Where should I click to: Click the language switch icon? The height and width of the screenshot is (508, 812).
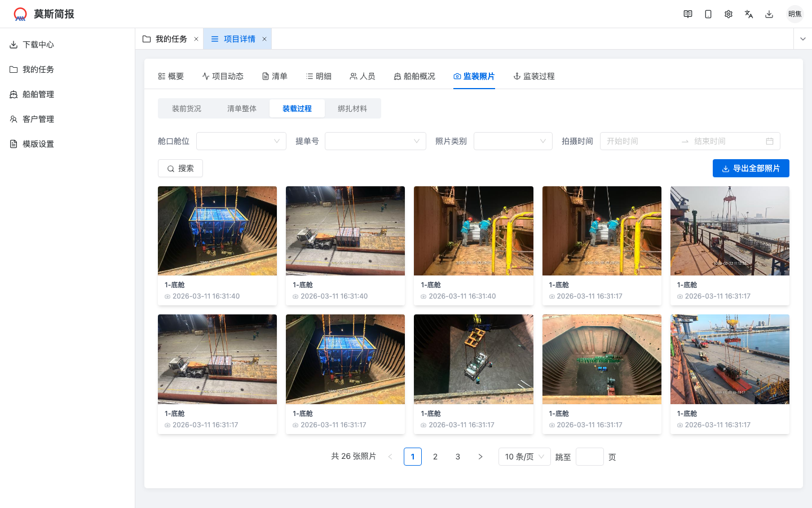[x=749, y=14]
